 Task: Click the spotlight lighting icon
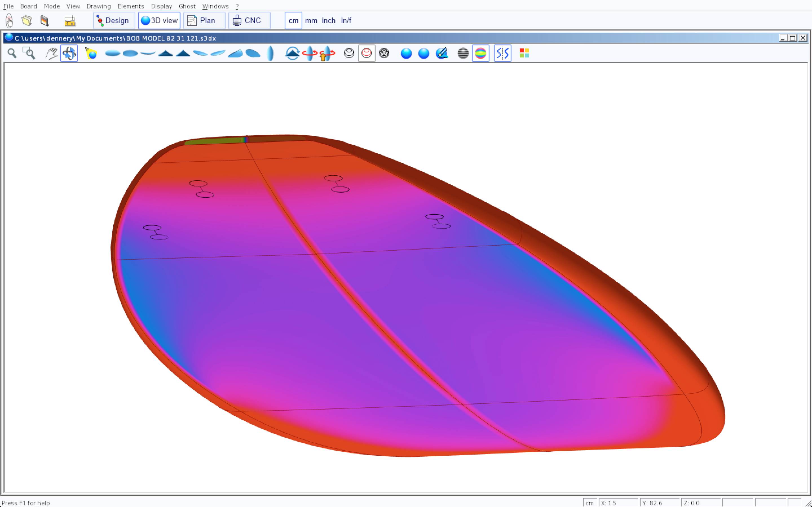point(91,53)
